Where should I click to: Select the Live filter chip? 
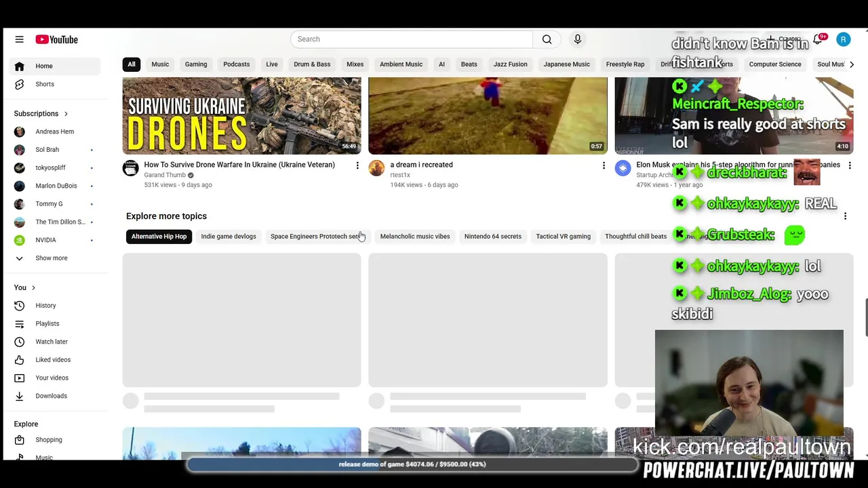click(x=272, y=64)
